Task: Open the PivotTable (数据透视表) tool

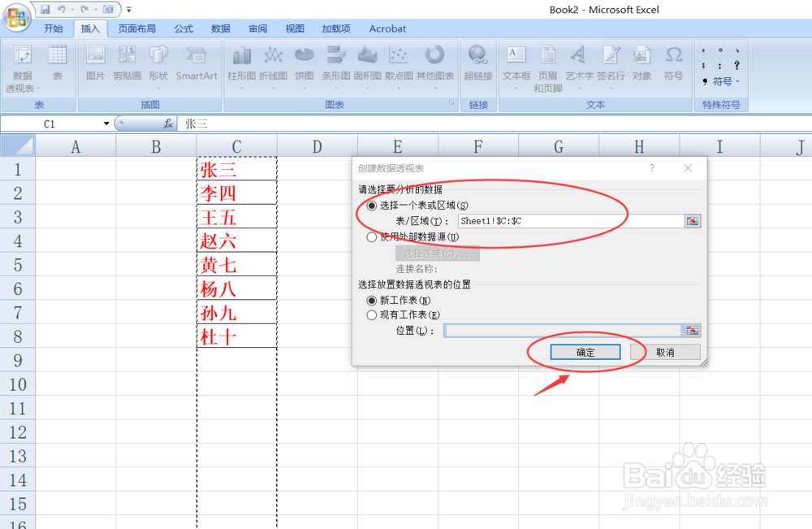Action: coord(22,69)
